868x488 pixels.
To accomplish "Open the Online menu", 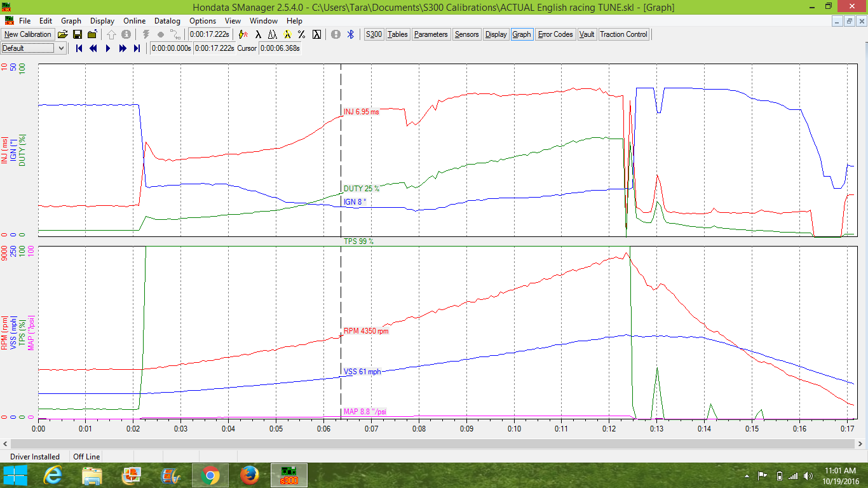I will (134, 21).
